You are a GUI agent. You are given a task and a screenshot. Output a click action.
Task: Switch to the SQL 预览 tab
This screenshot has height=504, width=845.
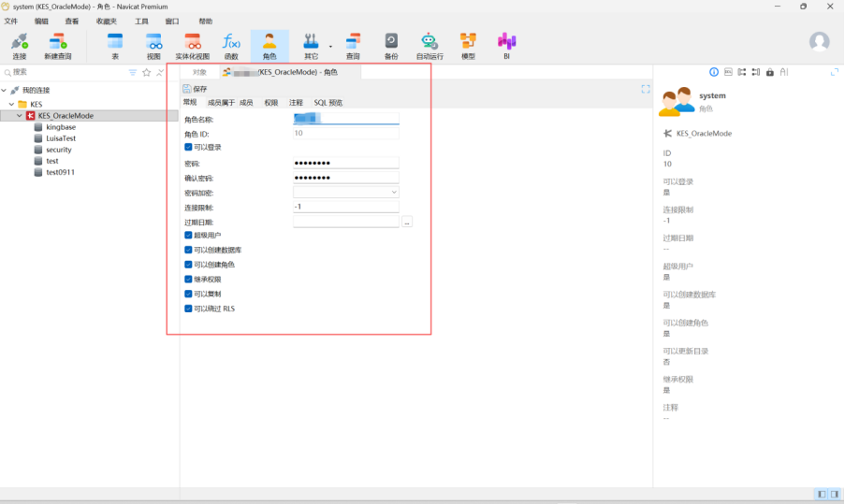tap(328, 103)
